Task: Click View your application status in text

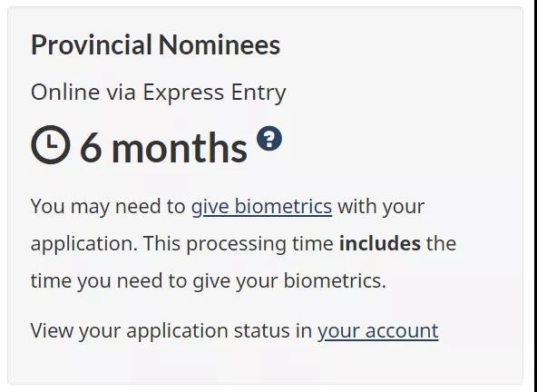Action: (x=171, y=330)
